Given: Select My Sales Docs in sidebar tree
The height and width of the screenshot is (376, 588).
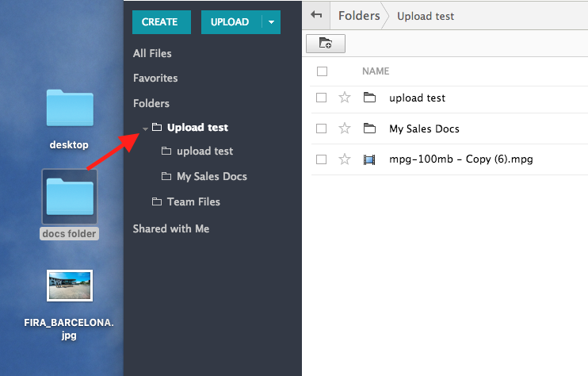Looking at the screenshot, I should click(212, 176).
